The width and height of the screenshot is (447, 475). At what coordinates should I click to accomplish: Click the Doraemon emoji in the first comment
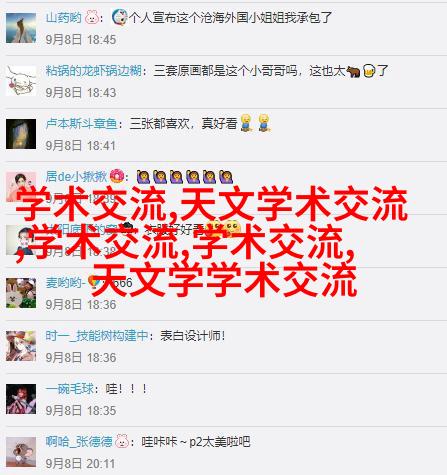point(119,17)
